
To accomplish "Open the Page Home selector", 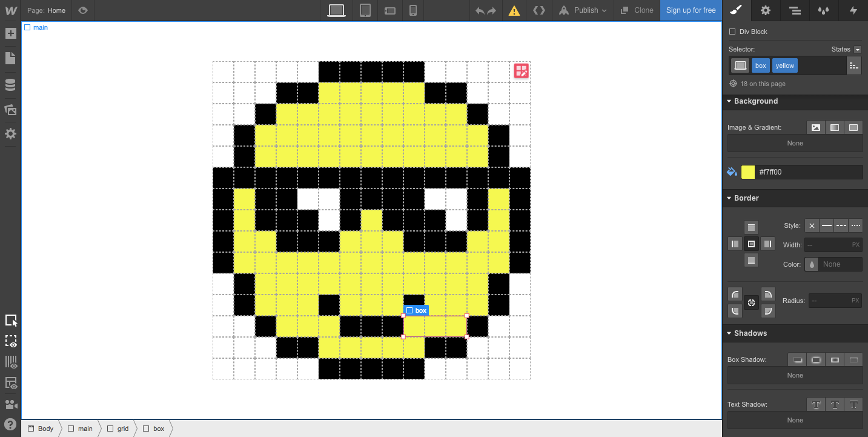I will pos(47,10).
